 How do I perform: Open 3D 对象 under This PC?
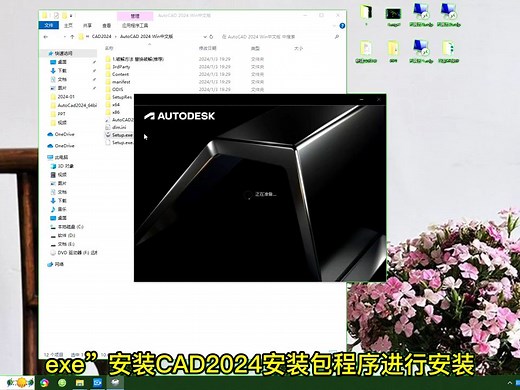coord(62,166)
